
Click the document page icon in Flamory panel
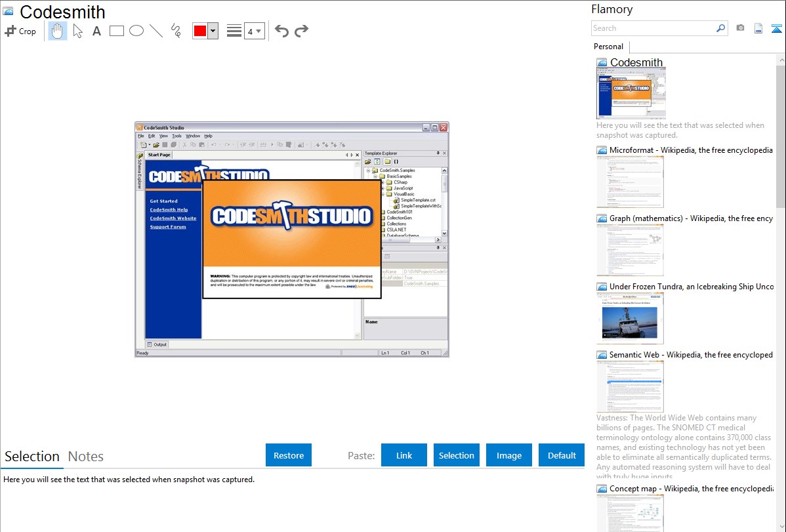[758, 28]
